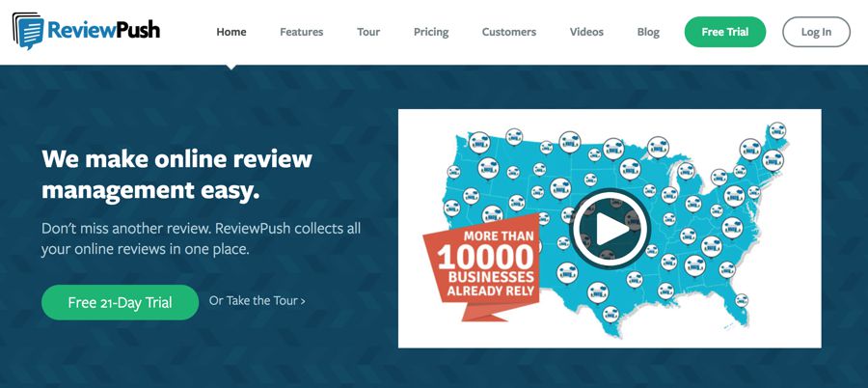The width and height of the screenshot is (868, 388).
Task: Click the pin at southern Texas tip
Action: pyautogui.click(x=610, y=315)
